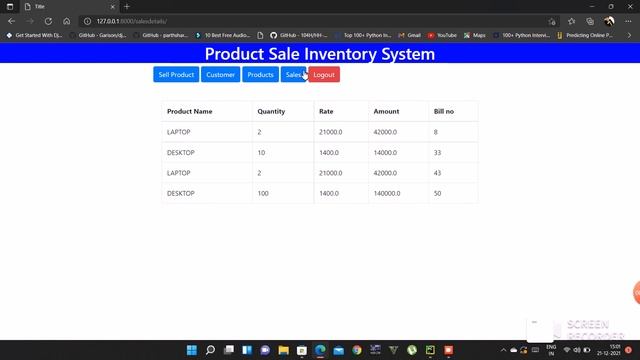
Task: Open the GitHub - 104H/HH bookmark
Action: tap(299, 36)
